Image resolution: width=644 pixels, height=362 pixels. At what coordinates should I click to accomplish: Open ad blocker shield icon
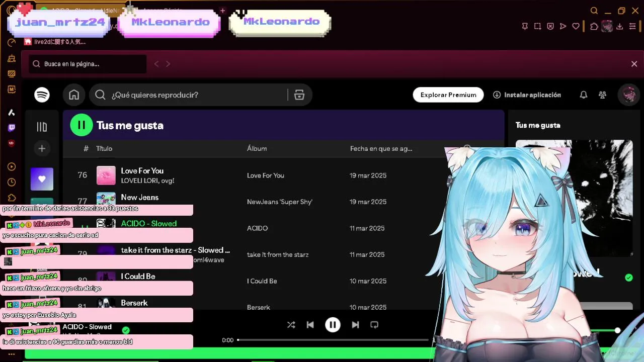550,26
